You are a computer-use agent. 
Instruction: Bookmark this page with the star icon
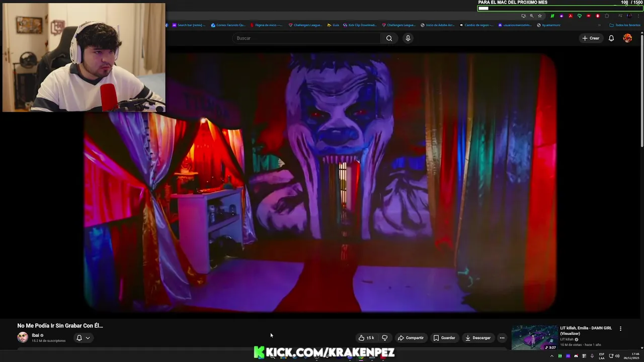[540, 16]
